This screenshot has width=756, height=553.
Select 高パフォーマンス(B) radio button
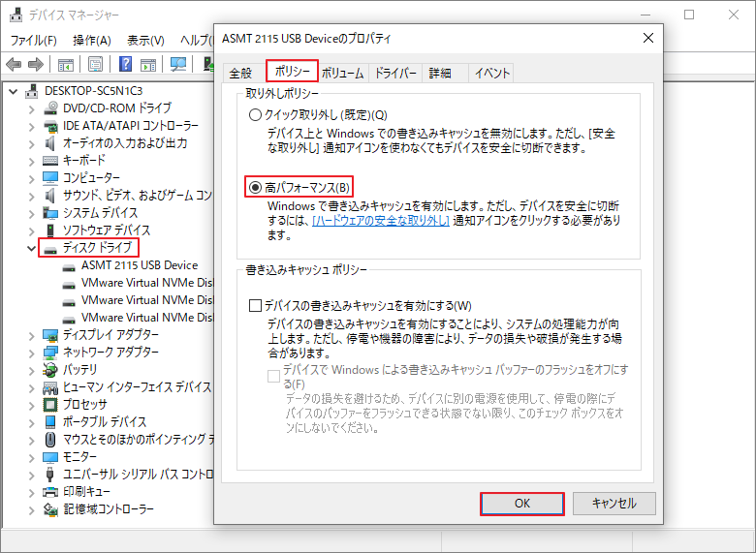pos(255,187)
